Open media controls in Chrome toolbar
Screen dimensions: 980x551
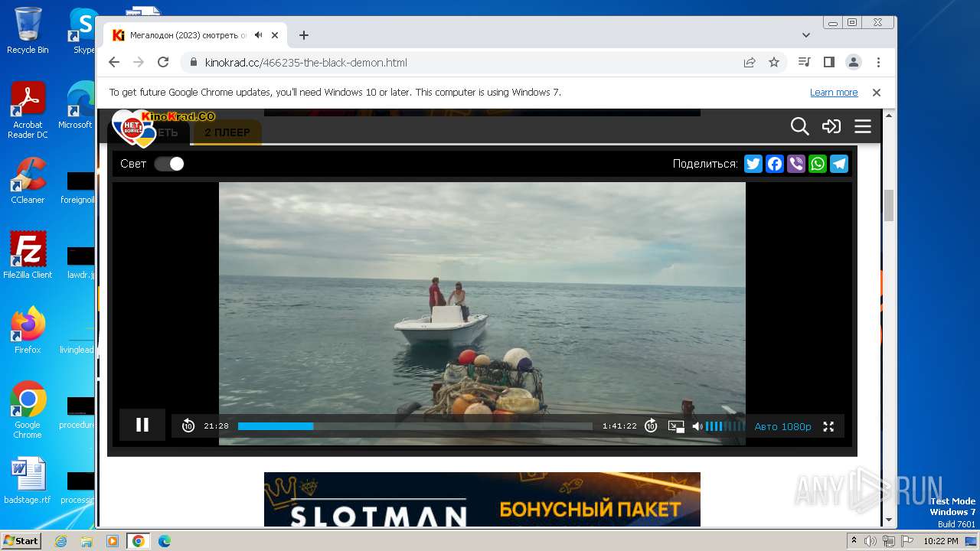tap(804, 63)
